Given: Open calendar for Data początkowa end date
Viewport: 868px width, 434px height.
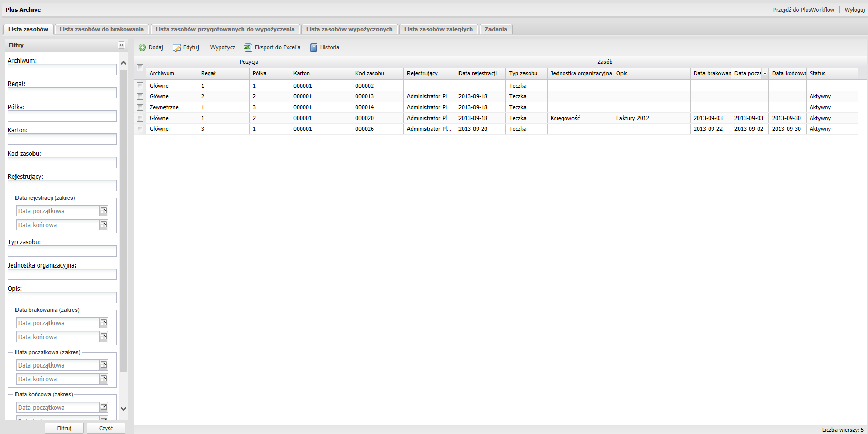Looking at the screenshot, I should pos(104,379).
